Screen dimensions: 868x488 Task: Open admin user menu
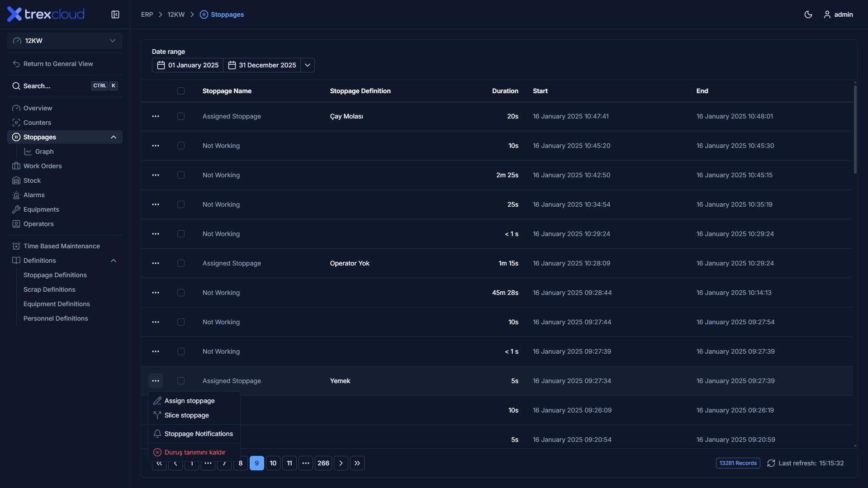[838, 14]
